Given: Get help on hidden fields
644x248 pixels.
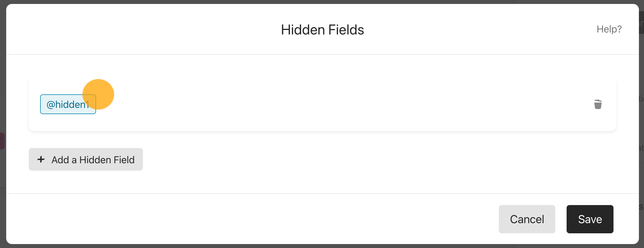Looking at the screenshot, I should (609, 29).
